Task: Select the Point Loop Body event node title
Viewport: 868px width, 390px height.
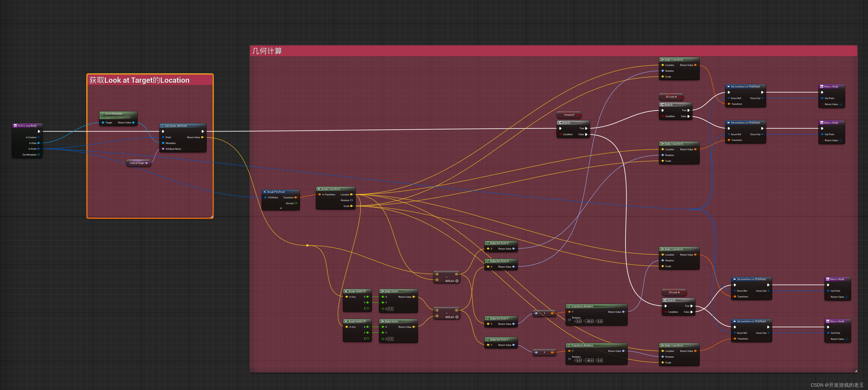Action: (x=27, y=126)
